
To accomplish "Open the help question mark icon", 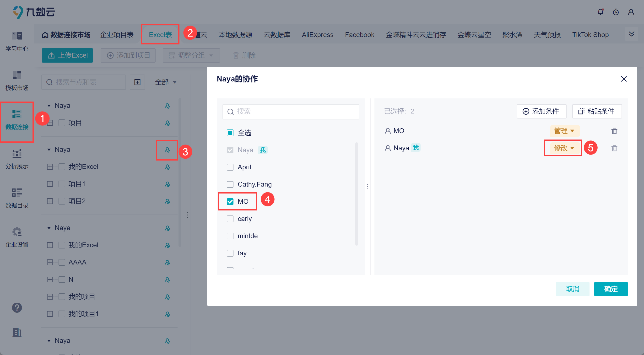I will (17, 308).
